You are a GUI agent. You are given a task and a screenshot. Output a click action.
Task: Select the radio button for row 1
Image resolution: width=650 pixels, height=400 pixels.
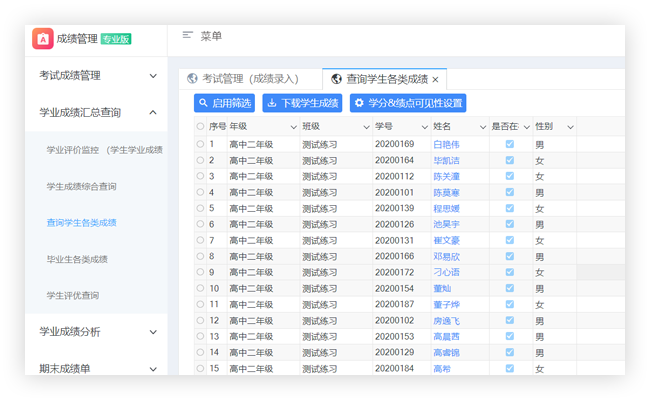coord(200,144)
